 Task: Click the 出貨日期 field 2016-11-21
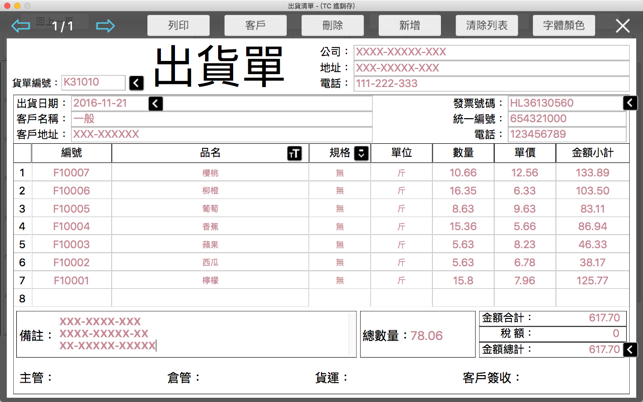[222, 103]
